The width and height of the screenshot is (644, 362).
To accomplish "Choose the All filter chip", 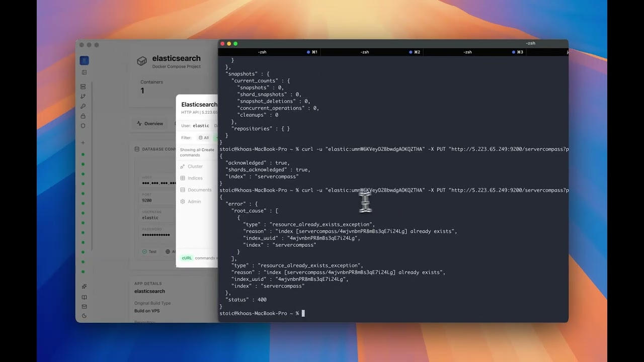I will click(x=203, y=138).
